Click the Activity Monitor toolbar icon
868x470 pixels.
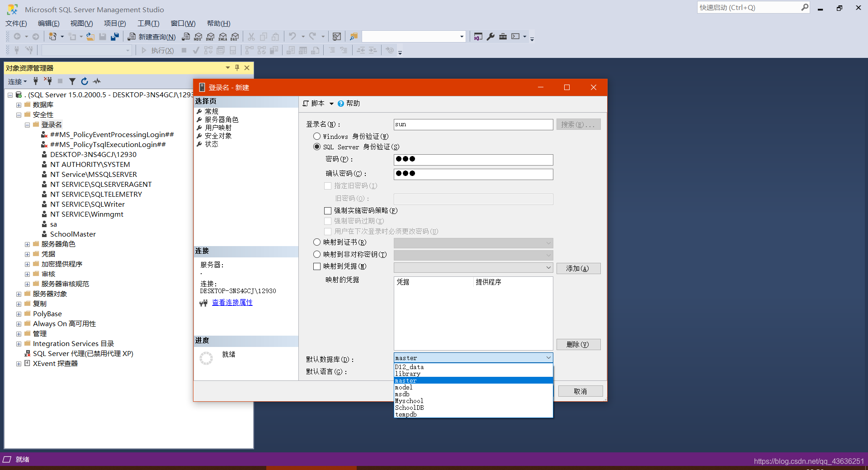(337, 37)
